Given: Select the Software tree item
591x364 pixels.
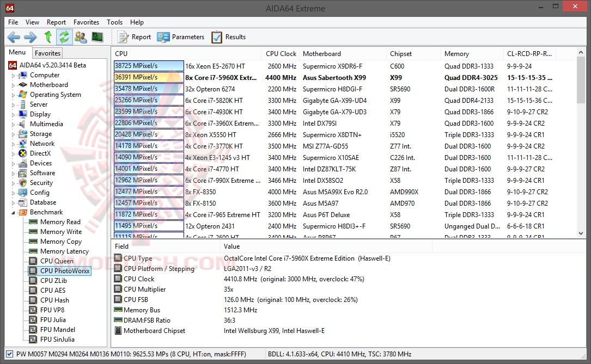Looking at the screenshot, I should (x=42, y=173).
